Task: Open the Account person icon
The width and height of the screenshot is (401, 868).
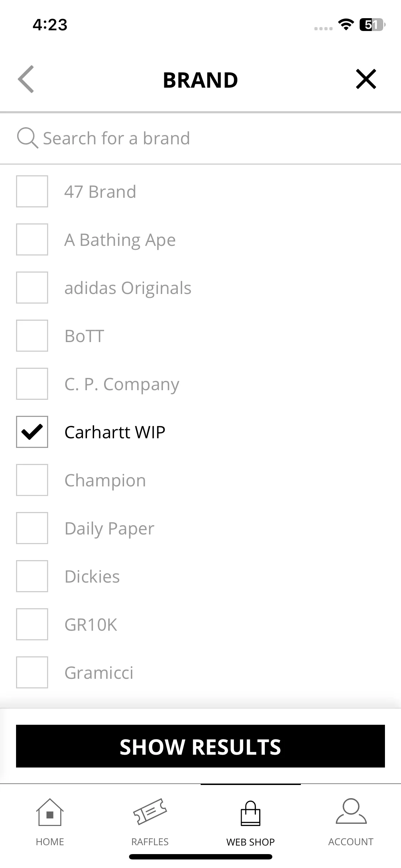Action: (x=351, y=811)
